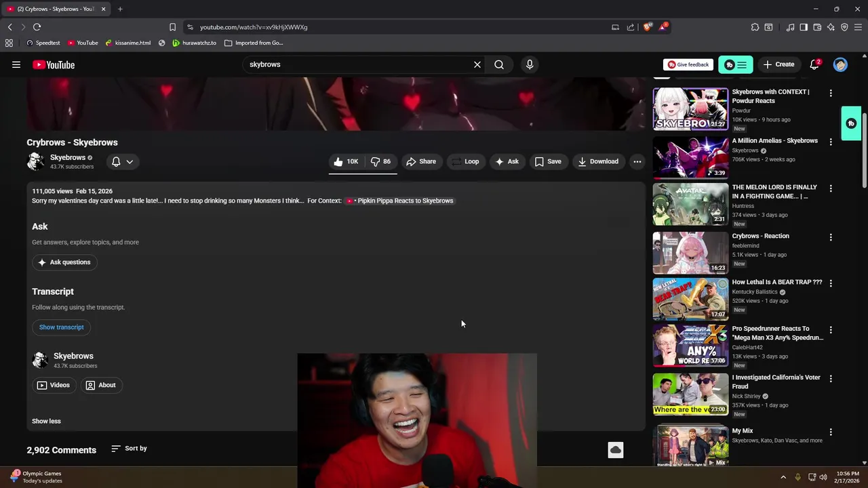The height and width of the screenshot is (488, 868).
Task: Open the Skyebrows channel avatar near title
Action: [x=35, y=161]
